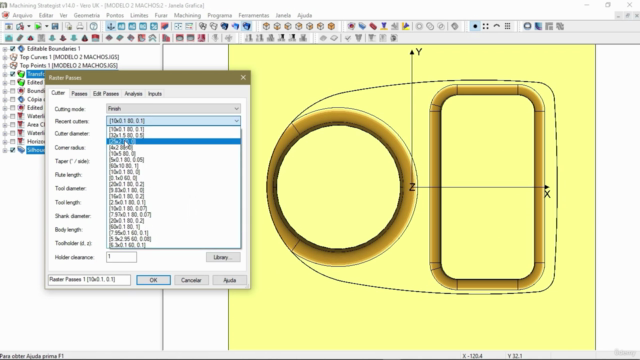The image size is (640, 360).
Task: Click the blue cutter on yellow base icon
Action: point(384,27)
